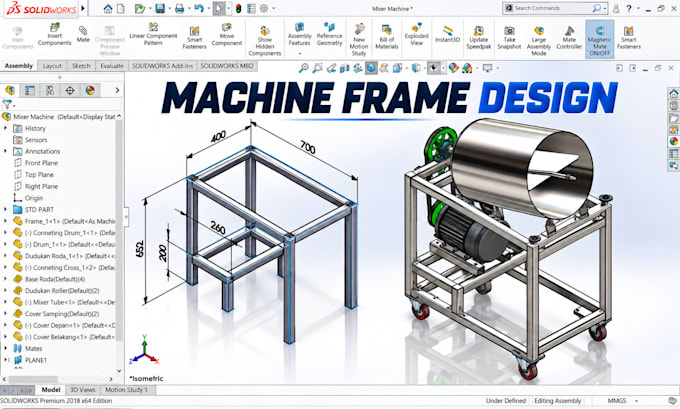The height and width of the screenshot is (409, 680).
Task: Click the Save icon
Action: [160, 8]
